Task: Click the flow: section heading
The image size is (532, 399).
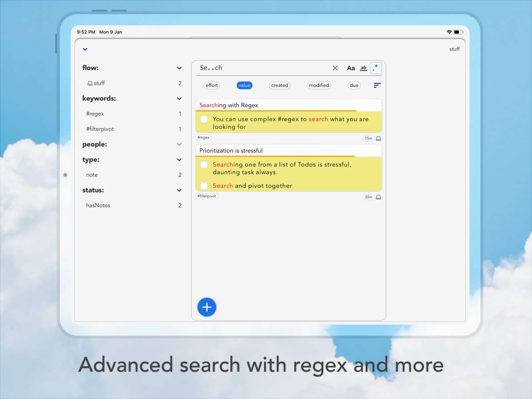Action: point(90,68)
